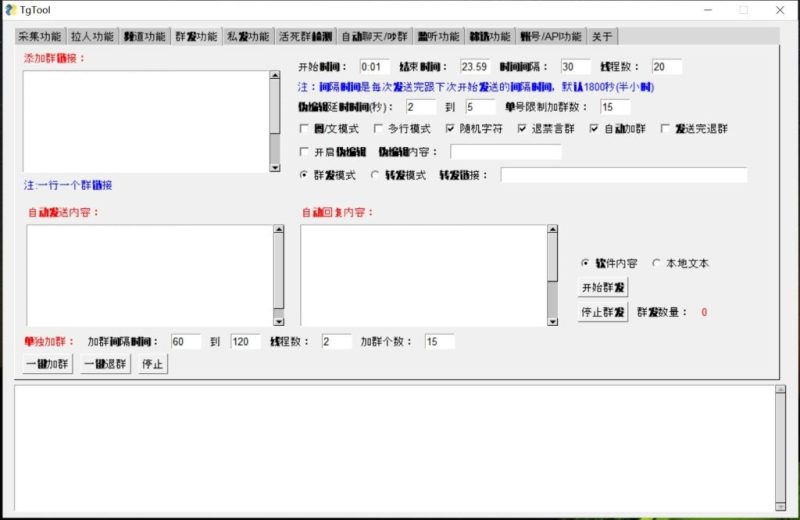800x520 pixels.
Task: Click down arrow of 添加群链接 scrollbar
Action: [275, 168]
